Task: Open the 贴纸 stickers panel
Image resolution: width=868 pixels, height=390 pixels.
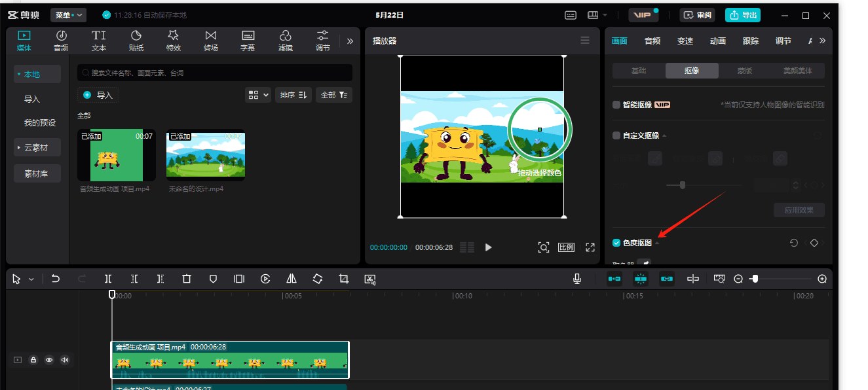Action: tap(136, 41)
